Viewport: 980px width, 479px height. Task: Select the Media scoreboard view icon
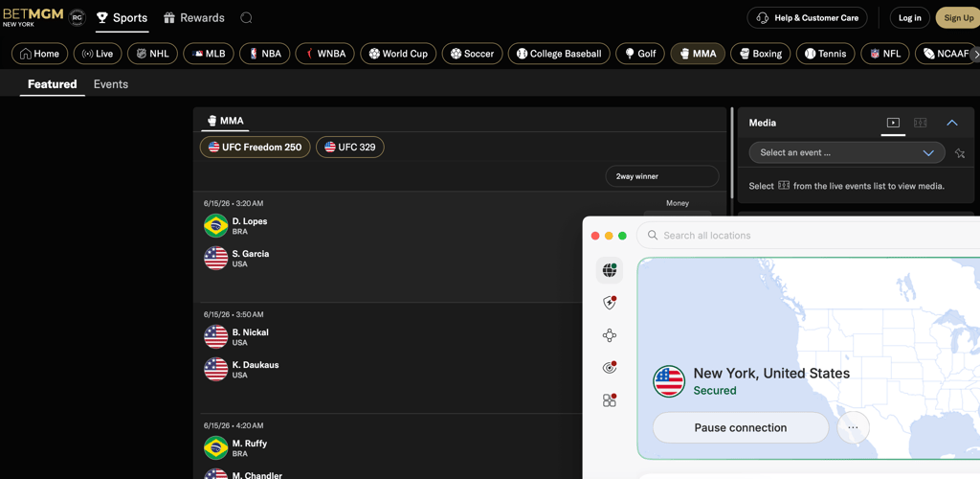[x=921, y=123]
